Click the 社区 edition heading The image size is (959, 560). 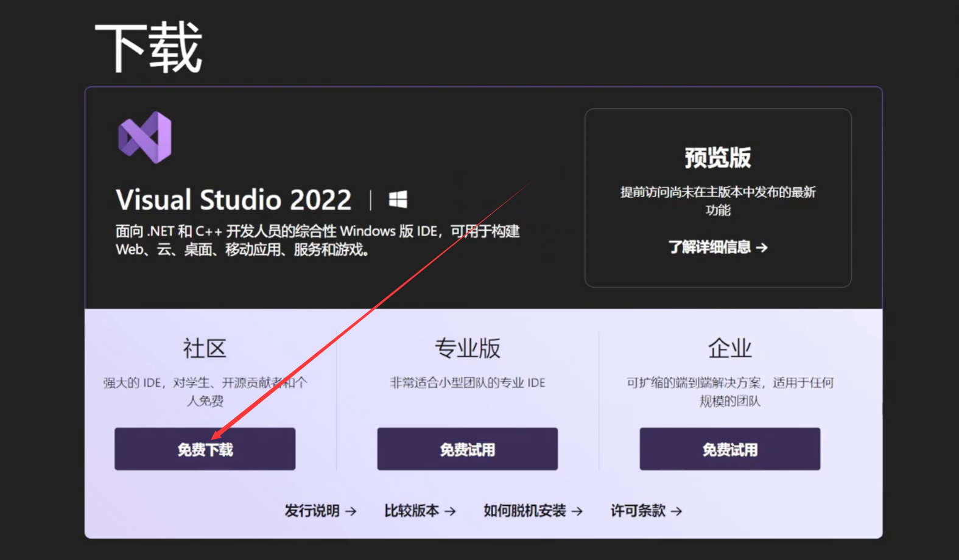[205, 349]
